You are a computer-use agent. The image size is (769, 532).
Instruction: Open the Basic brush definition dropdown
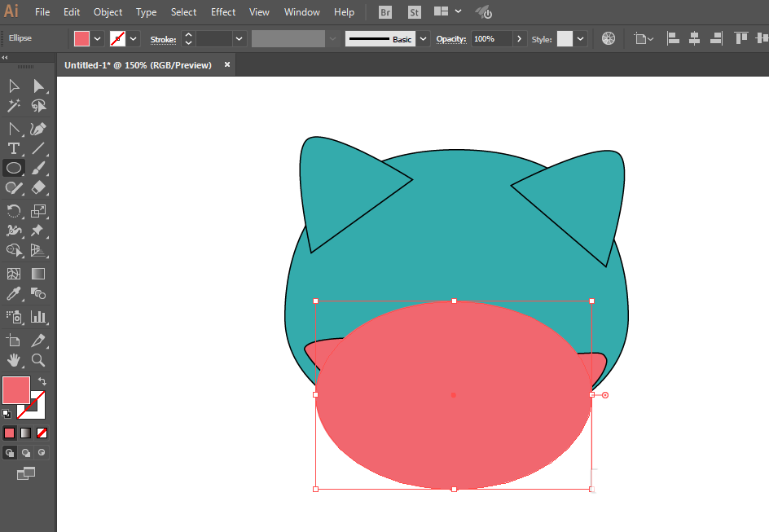pos(423,39)
